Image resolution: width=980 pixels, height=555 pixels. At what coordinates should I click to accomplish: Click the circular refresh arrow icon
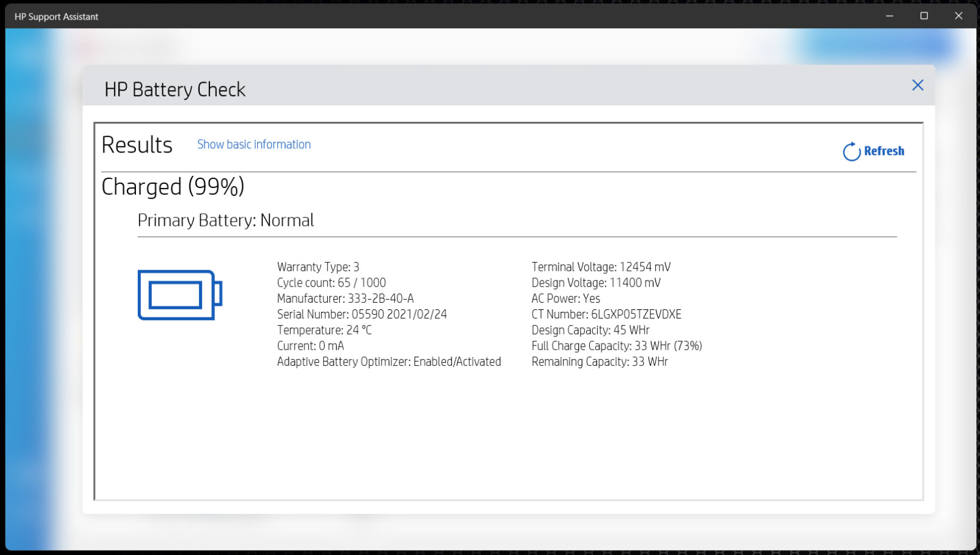pyautogui.click(x=851, y=151)
